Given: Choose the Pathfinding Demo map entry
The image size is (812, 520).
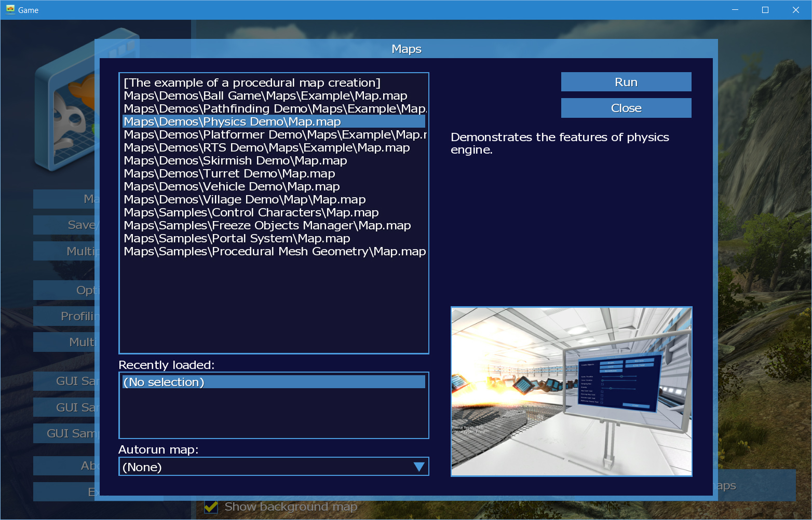Looking at the screenshot, I should tap(274, 109).
